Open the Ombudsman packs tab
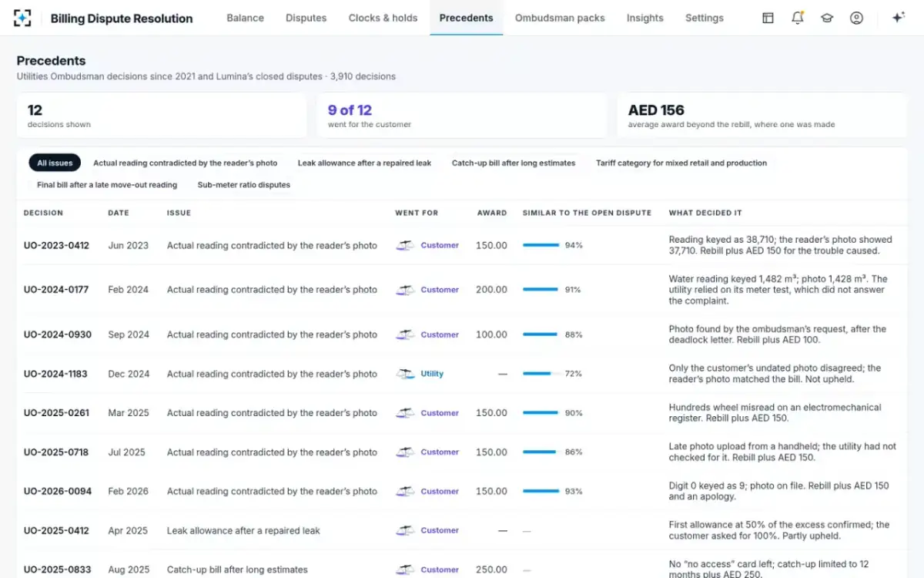Screen dimensions: 924x578 (x=560, y=18)
